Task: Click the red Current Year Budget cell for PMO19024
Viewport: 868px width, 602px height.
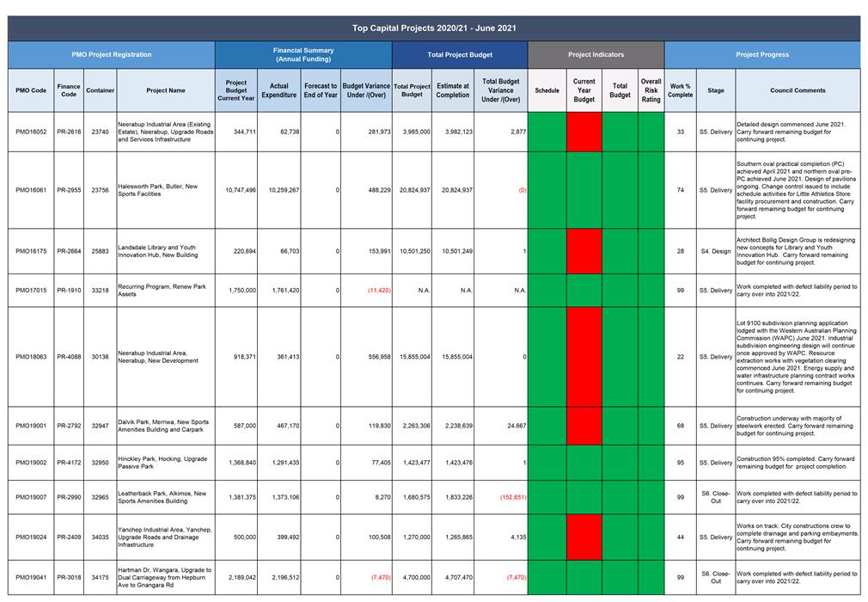Action: (x=584, y=537)
